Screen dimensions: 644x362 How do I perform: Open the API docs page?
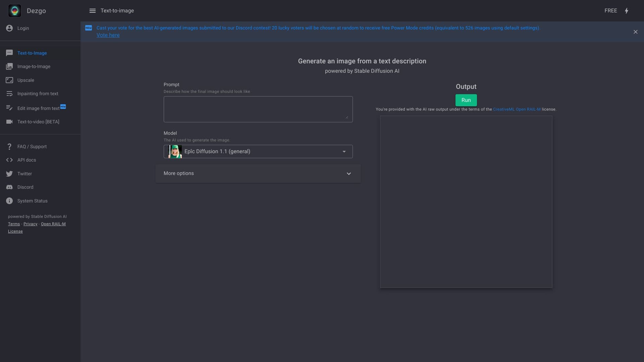tap(27, 160)
